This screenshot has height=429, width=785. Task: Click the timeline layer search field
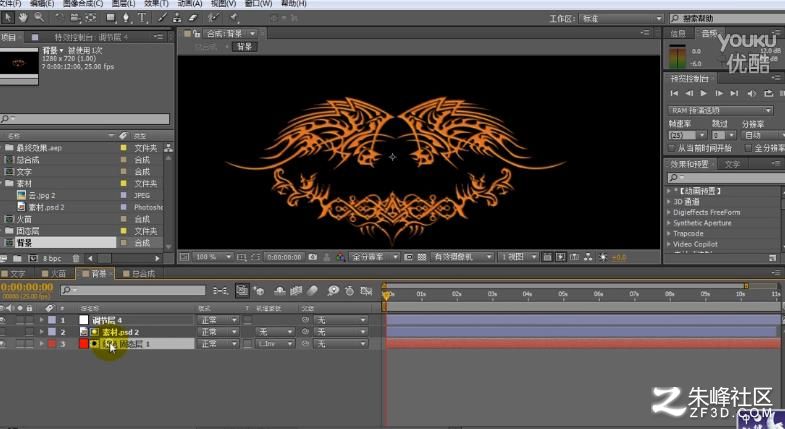pos(133,290)
